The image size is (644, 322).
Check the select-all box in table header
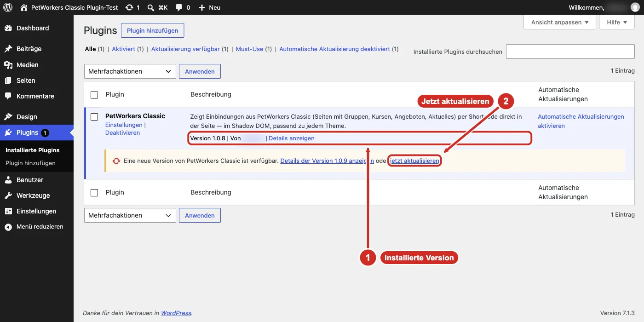(94, 95)
